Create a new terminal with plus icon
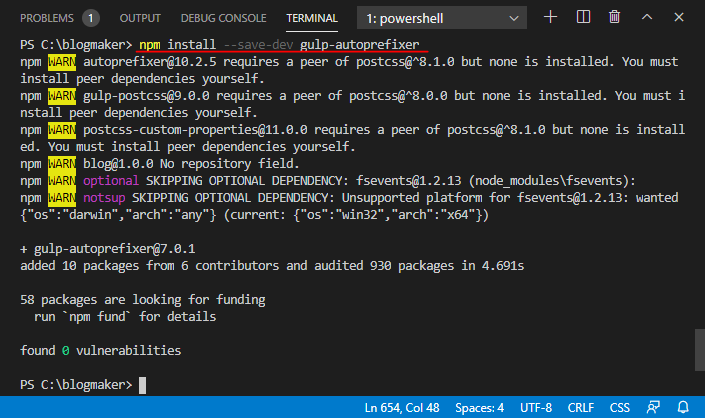This screenshot has height=418, width=705. 550,18
